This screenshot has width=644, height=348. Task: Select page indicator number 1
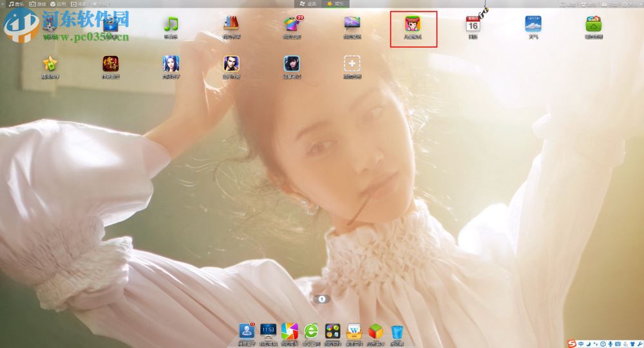coord(322,298)
